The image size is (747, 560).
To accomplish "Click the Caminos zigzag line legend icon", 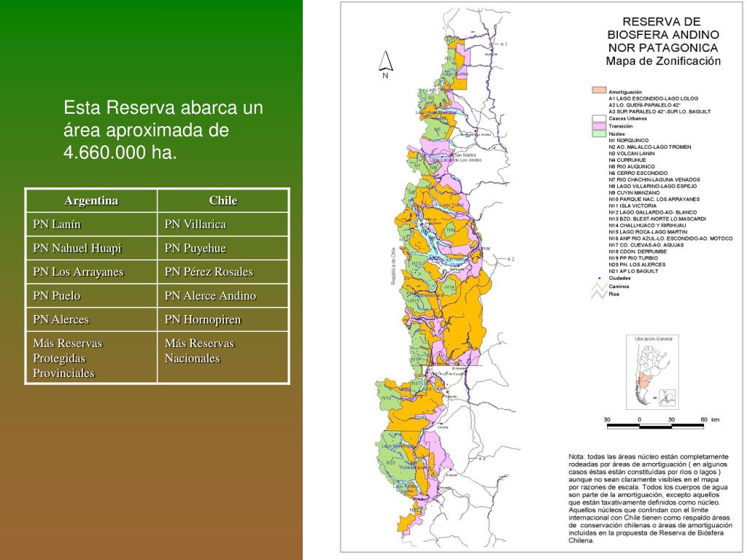I will coord(598,287).
